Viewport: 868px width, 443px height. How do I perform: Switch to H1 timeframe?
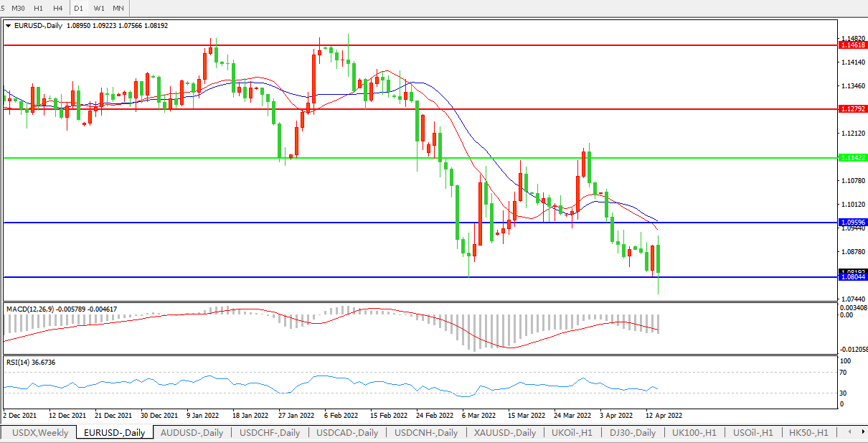tap(39, 8)
